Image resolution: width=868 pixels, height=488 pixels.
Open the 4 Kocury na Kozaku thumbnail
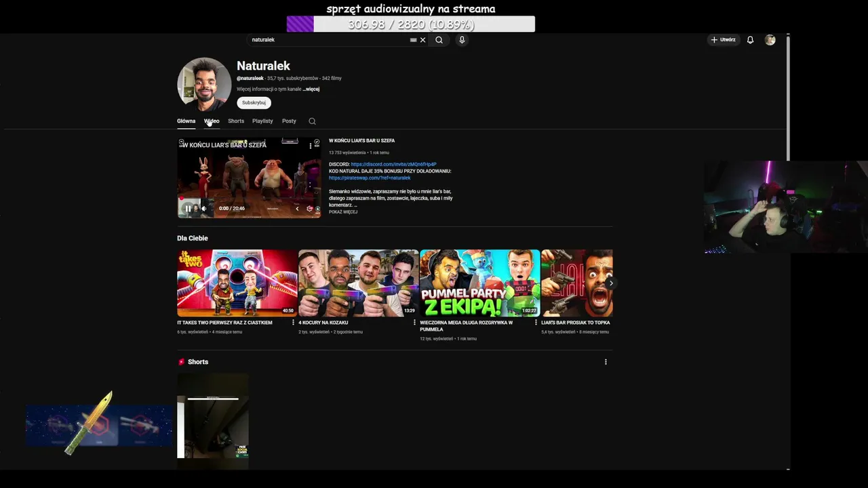358,283
